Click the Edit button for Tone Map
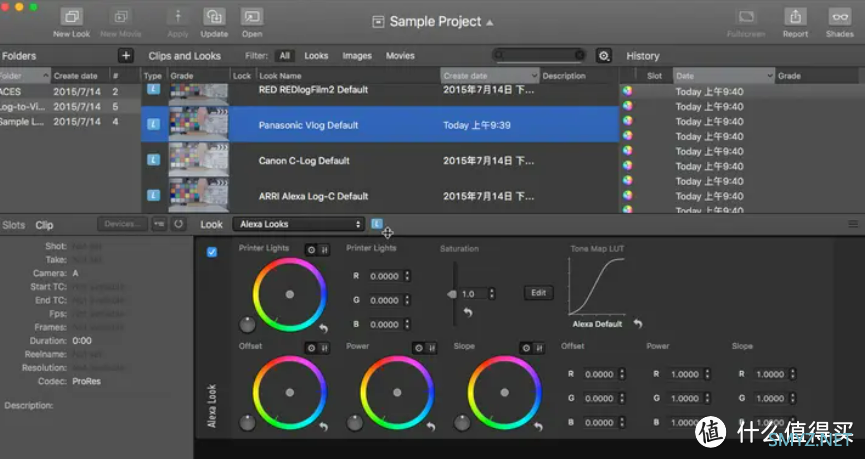This screenshot has height=459, width=865. (538, 293)
